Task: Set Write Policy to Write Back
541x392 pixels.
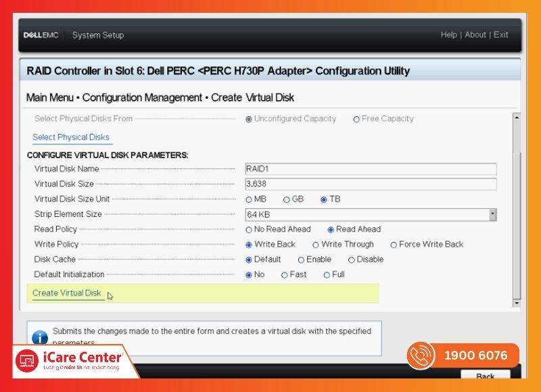Action: tap(249, 245)
